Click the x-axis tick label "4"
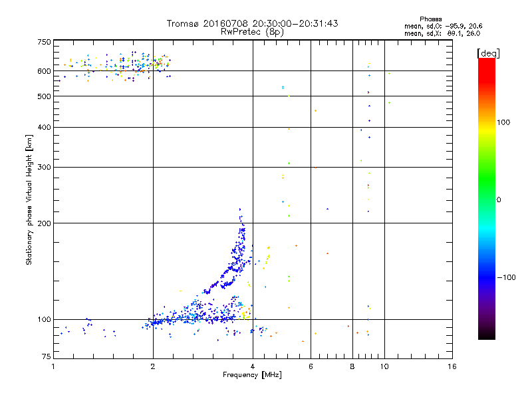The image size is (532, 399). click(x=253, y=366)
